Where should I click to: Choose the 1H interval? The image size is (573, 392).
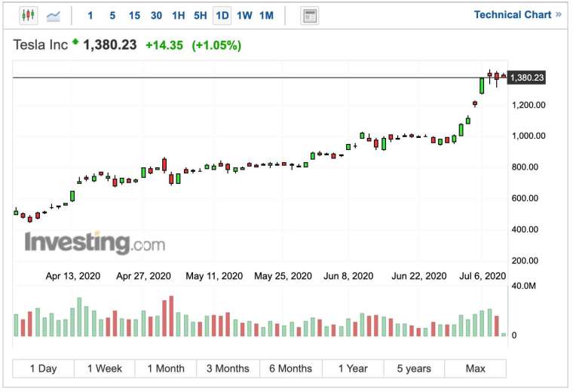pos(179,16)
